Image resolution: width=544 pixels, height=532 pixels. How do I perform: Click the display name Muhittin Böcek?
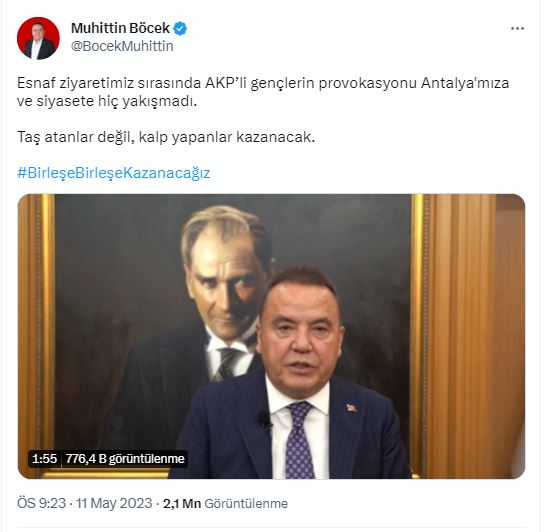120,28
